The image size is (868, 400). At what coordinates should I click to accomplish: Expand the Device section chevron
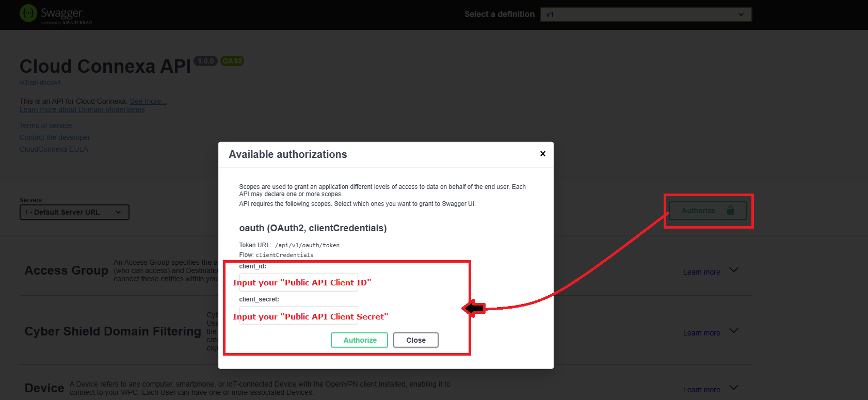(733, 388)
